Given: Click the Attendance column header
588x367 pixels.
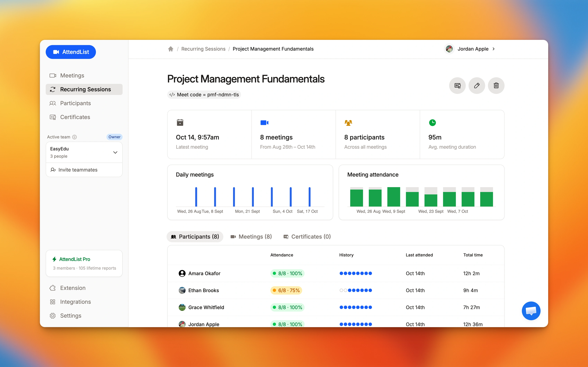Looking at the screenshot, I should (x=282, y=255).
